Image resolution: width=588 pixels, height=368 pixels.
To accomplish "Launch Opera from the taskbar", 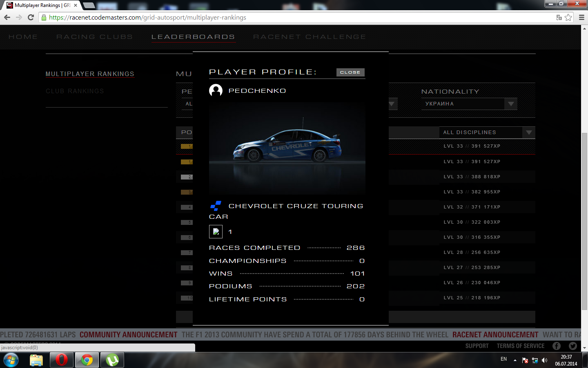I will tap(62, 360).
